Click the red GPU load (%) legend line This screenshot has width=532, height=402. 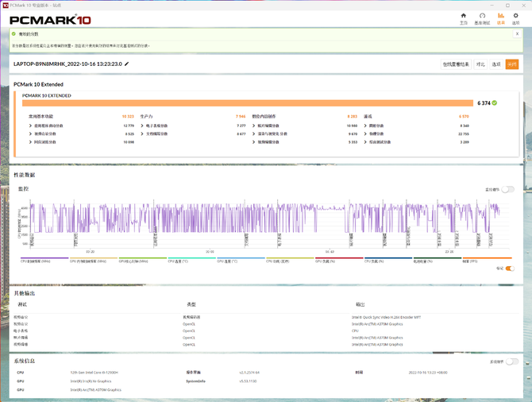[339, 258]
